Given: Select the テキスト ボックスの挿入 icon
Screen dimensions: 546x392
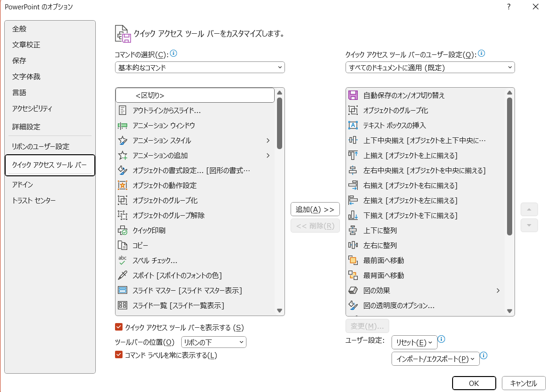Looking at the screenshot, I should 353,125.
